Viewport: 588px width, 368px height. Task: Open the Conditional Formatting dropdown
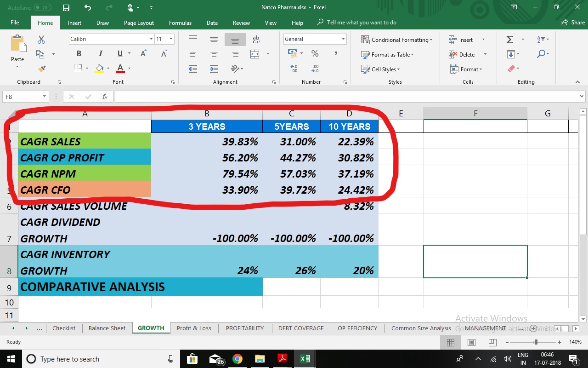coord(397,40)
